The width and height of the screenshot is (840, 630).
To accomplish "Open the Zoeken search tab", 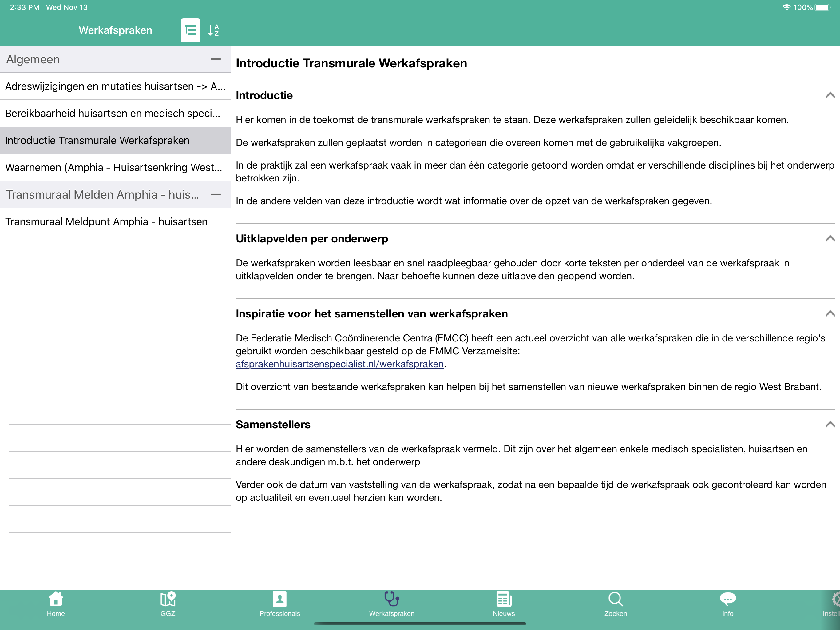I will click(616, 604).
